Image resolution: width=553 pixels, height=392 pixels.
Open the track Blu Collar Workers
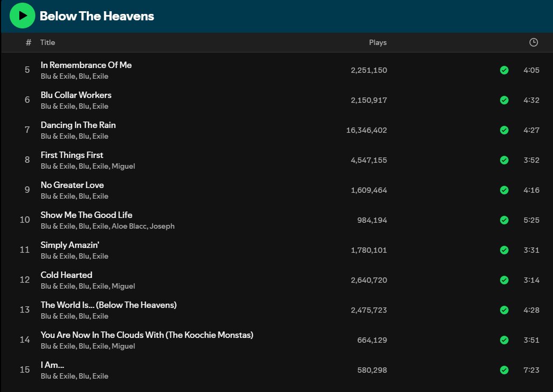76,95
